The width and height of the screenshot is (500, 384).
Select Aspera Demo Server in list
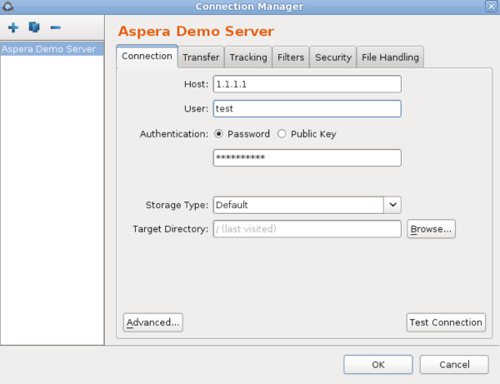click(x=52, y=49)
